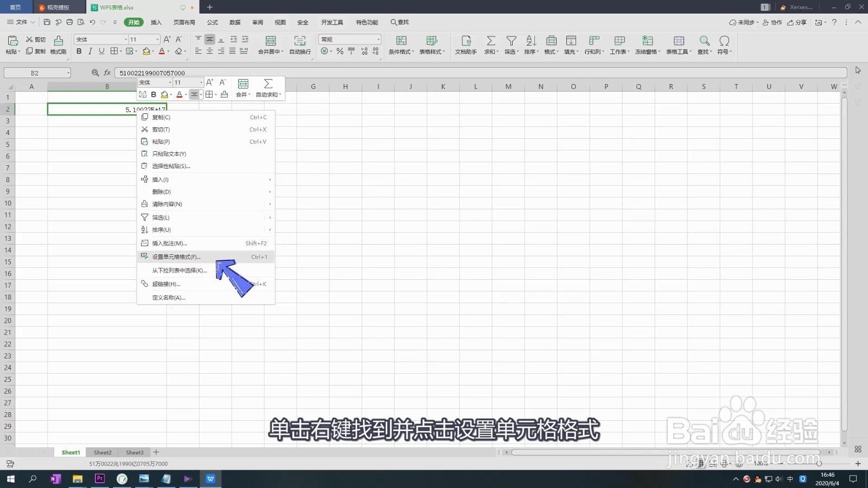The width and height of the screenshot is (868, 488).
Task: Open Table Style (表格样式) menu
Action: (x=432, y=45)
